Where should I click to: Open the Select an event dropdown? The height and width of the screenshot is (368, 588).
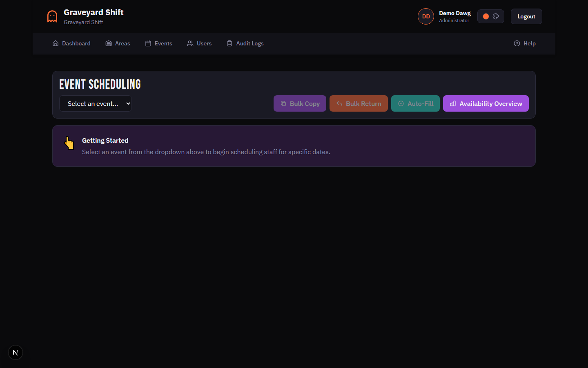(95, 103)
